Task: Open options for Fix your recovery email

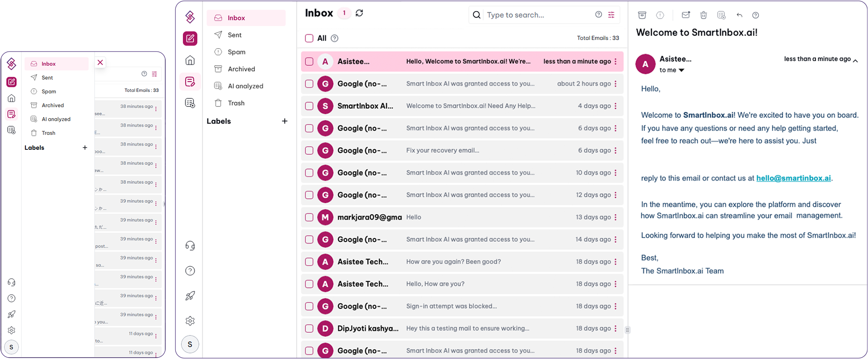Action: coord(615,150)
